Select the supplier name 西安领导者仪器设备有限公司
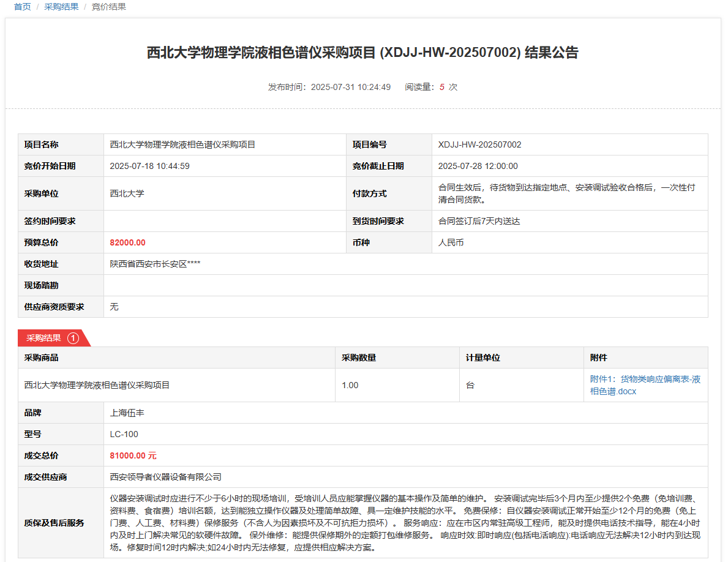The width and height of the screenshot is (728, 562). pos(165,477)
